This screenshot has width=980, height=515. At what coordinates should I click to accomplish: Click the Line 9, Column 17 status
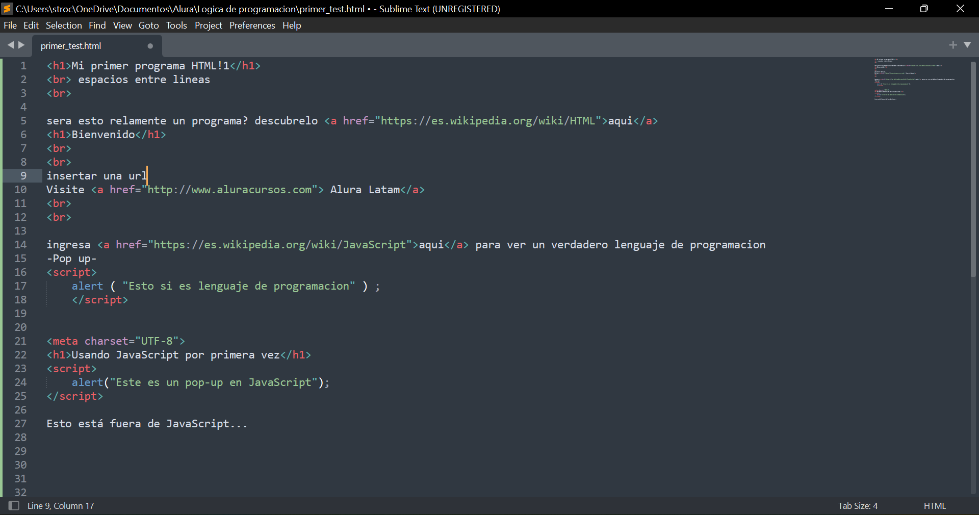coord(61,506)
